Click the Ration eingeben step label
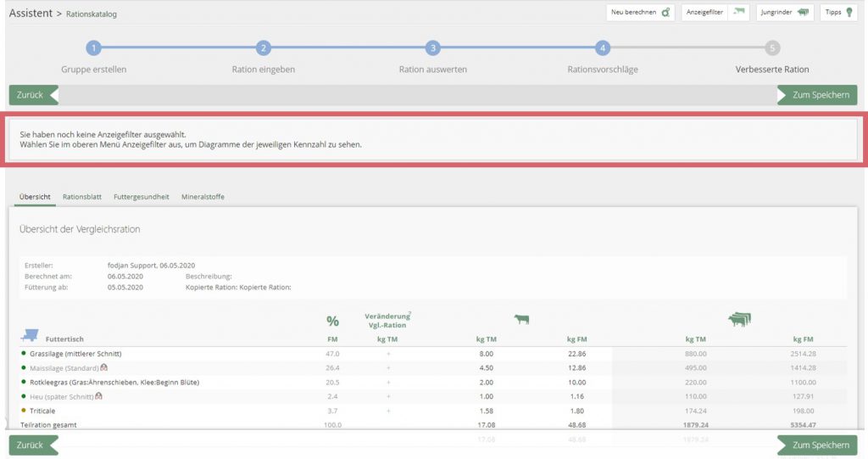This screenshot has width=868, height=459. pos(264,70)
